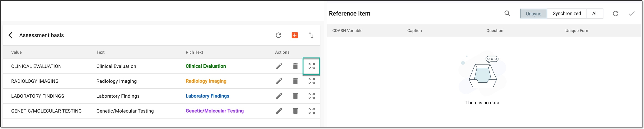
Task: Show All reference items
Action: pos(595,14)
